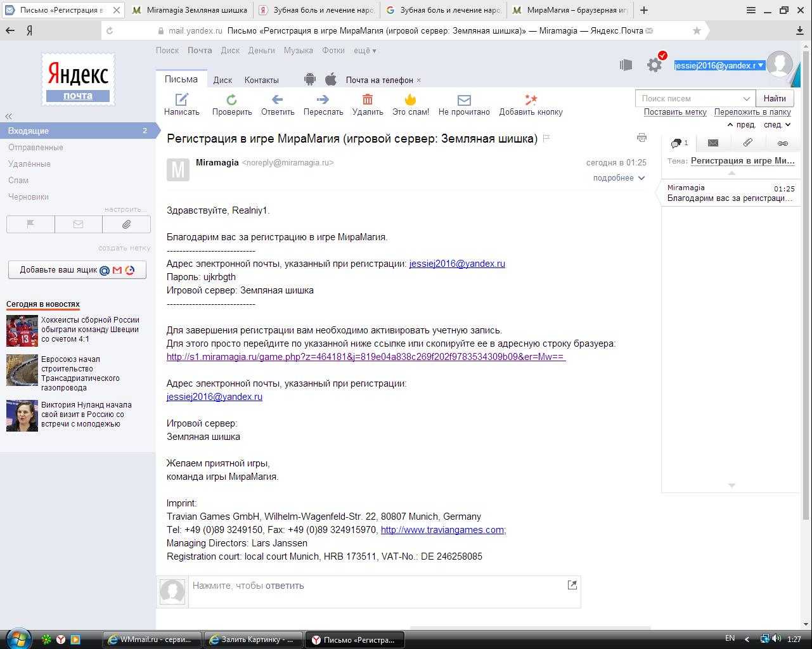Open hockey news thumbnail
Viewport: 812px width, 649px height.
point(22,330)
